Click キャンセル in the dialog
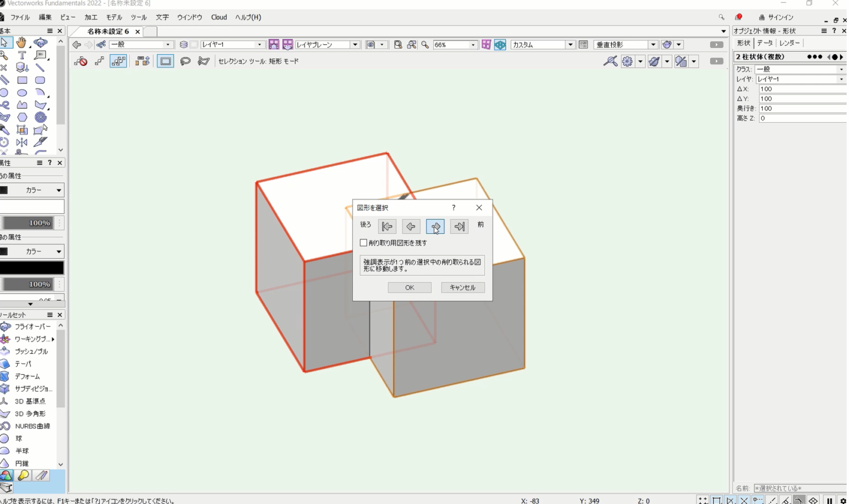 click(463, 287)
